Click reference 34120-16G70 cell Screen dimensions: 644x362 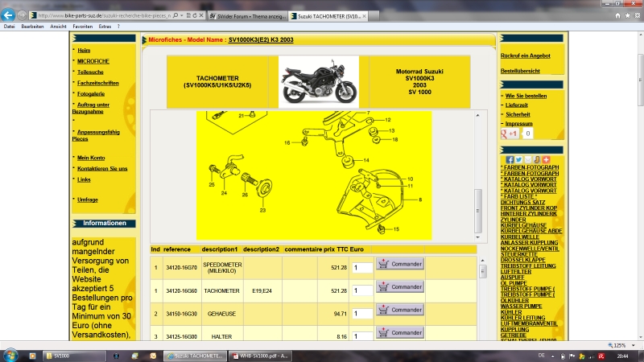(x=182, y=268)
